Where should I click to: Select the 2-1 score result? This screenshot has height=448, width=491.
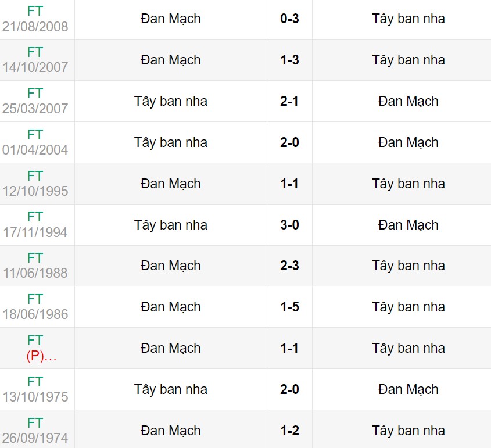click(289, 101)
